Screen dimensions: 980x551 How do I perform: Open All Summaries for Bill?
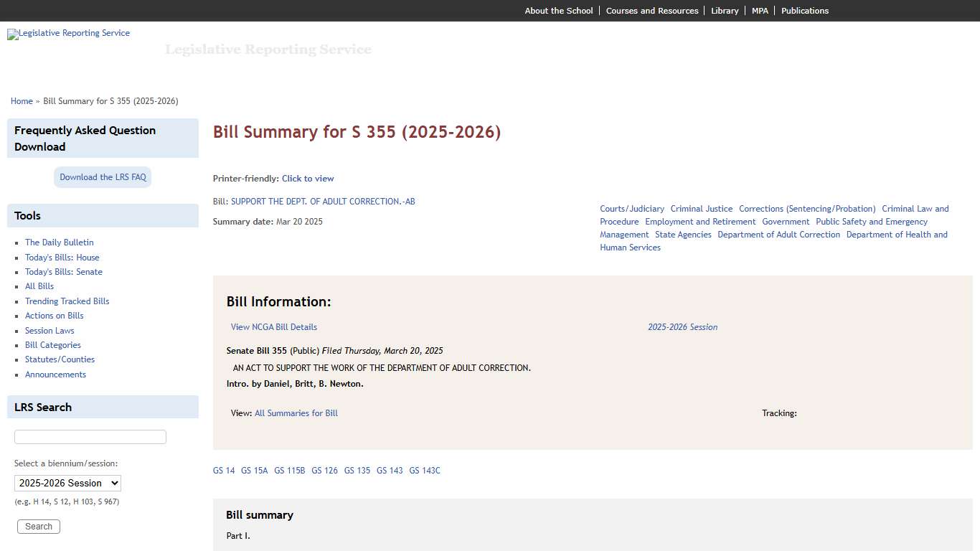(296, 413)
